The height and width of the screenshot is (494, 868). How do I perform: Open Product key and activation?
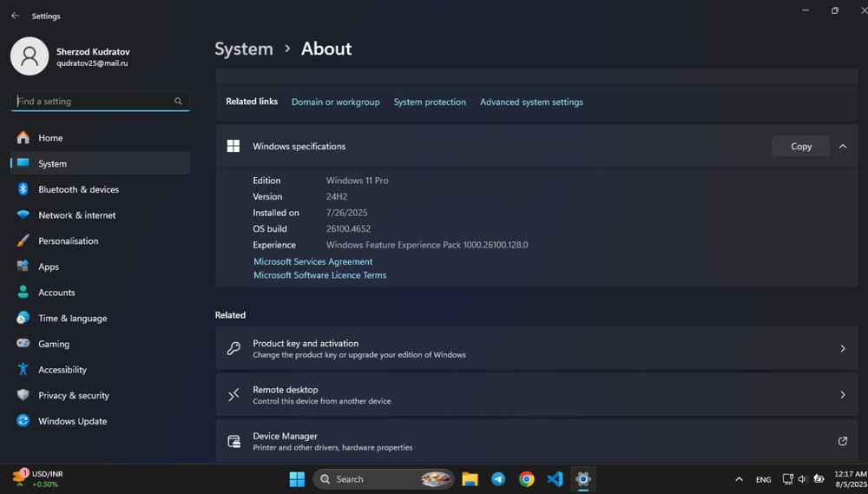(536, 348)
